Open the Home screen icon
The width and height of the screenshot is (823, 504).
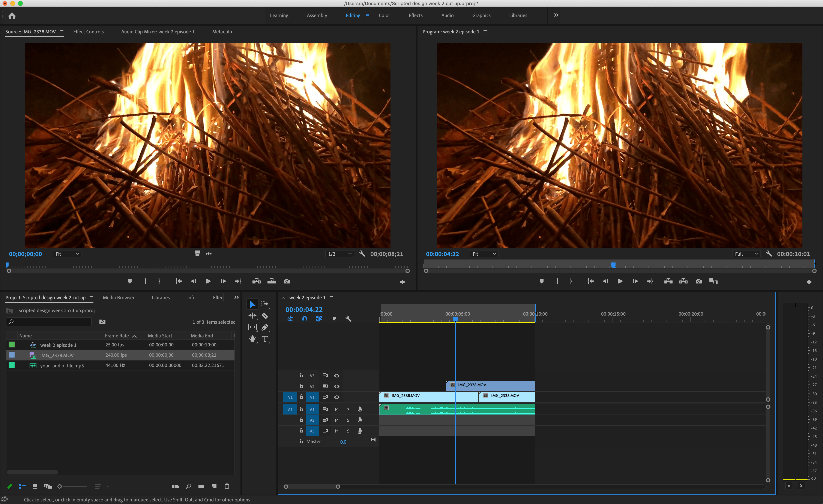(12, 16)
